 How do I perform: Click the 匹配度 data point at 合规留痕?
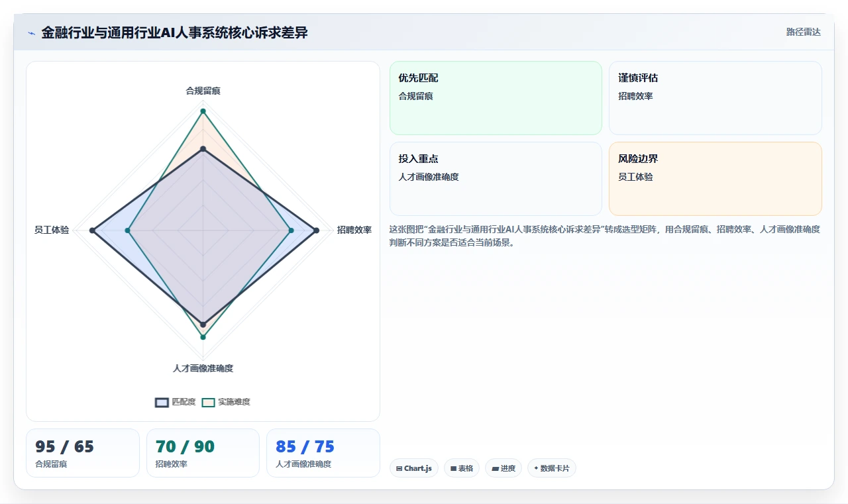tap(203, 149)
